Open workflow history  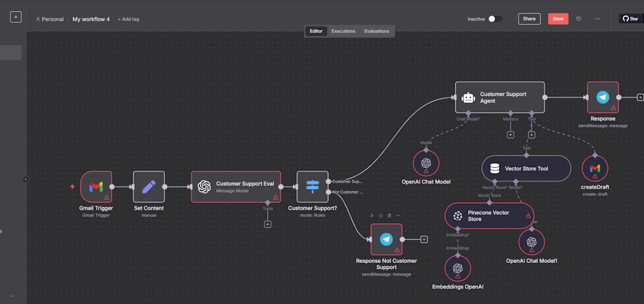[578, 19]
